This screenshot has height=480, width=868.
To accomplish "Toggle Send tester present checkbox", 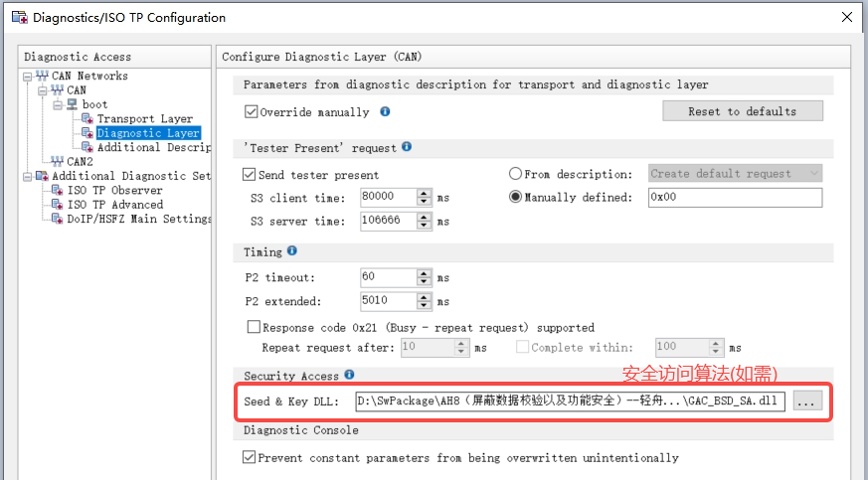I will pyautogui.click(x=250, y=175).
